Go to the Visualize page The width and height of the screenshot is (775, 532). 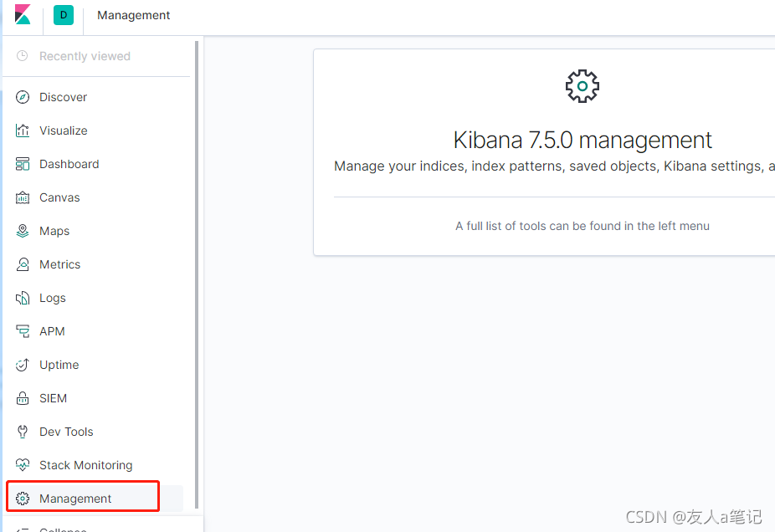tap(64, 130)
